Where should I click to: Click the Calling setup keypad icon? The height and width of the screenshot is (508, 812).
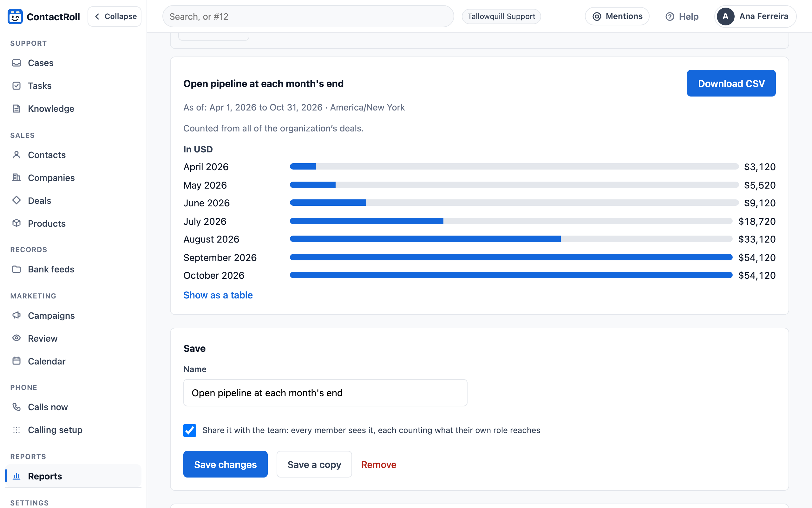(16, 430)
